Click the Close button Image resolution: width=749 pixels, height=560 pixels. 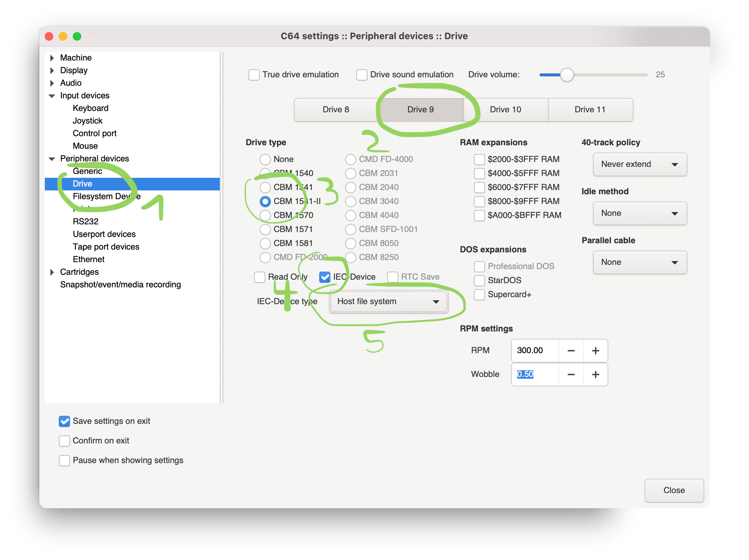click(674, 490)
